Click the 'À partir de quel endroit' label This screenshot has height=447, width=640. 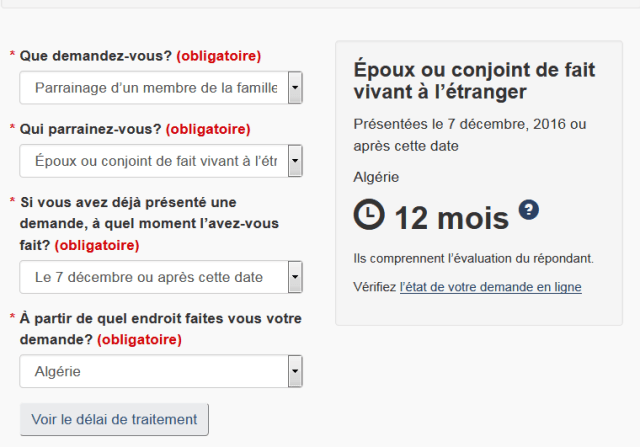click(x=160, y=329)
